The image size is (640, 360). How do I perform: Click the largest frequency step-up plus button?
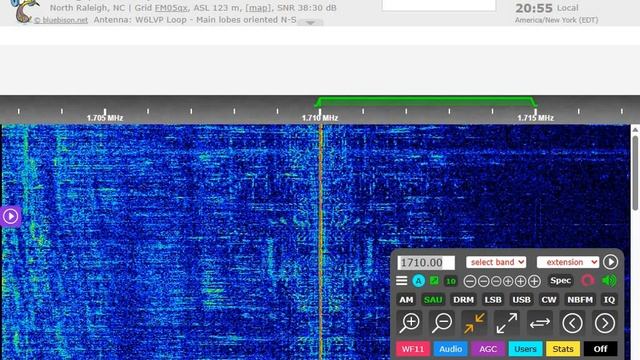(534, 281)
